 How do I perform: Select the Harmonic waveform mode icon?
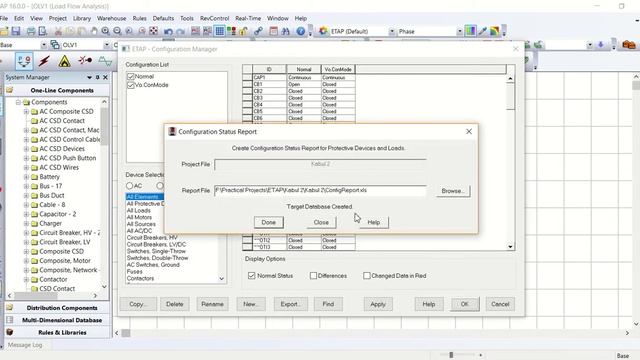105,61
